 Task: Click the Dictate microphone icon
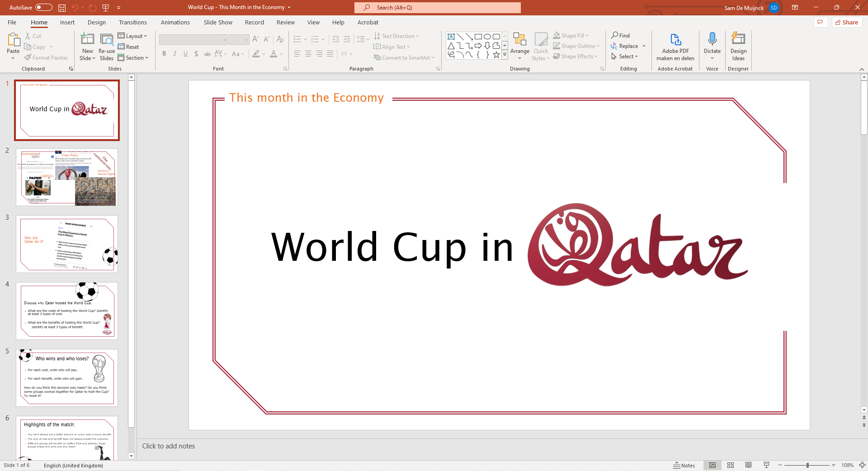[712, 39]
